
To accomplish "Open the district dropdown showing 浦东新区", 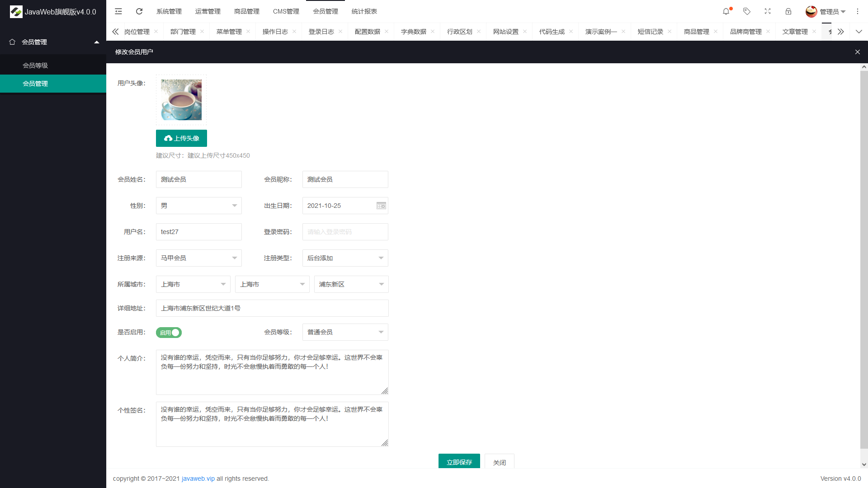I will [351, 284].
